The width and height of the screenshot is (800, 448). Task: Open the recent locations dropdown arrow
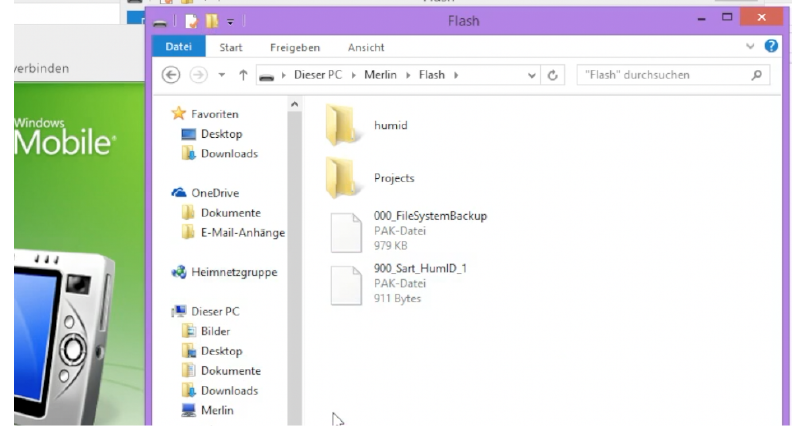(221, 75)
